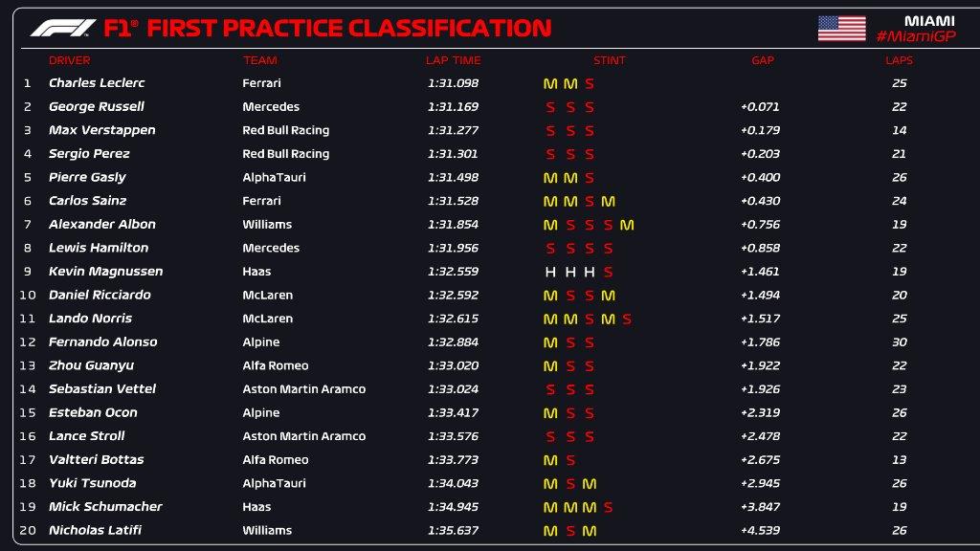The image size is (980, 551).
Task: Click the United States flag icon
Action: pyautogui.click(x=841, y=28)
